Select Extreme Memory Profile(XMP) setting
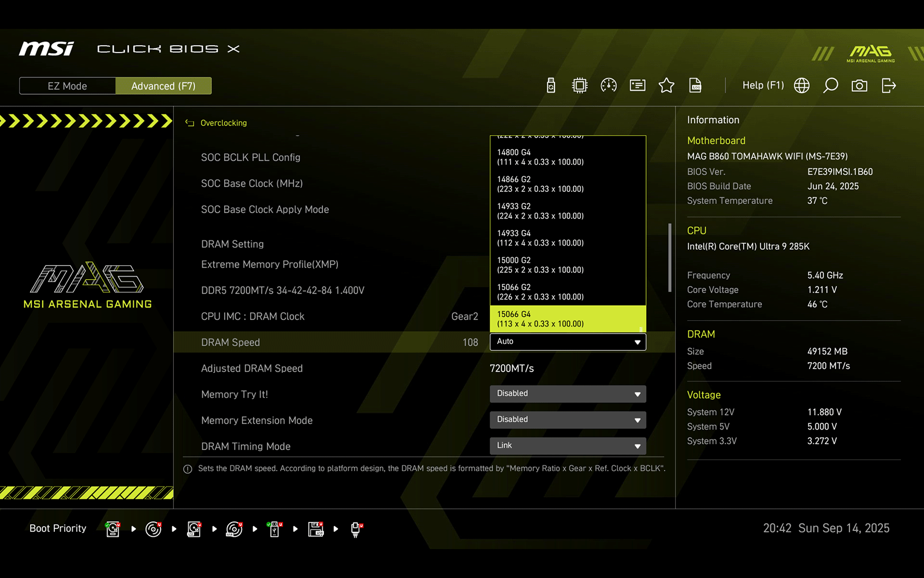The height and width of the screenshot is (578, 924). 270,264
